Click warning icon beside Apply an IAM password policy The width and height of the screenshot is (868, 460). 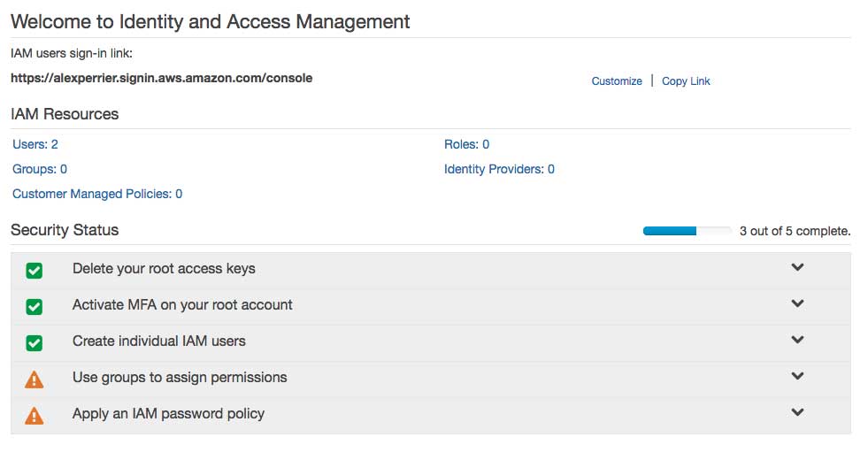tap(35, 415)
